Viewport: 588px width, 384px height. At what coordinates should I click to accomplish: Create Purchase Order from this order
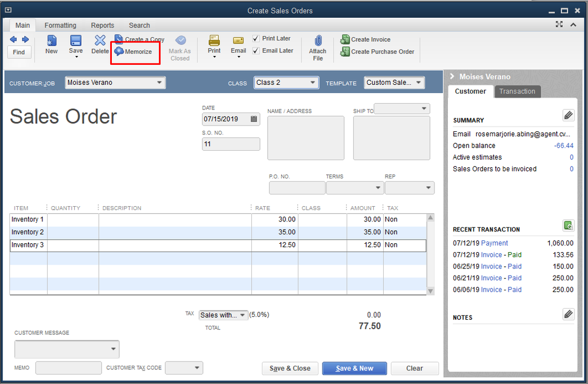click(x=377, y=51)
